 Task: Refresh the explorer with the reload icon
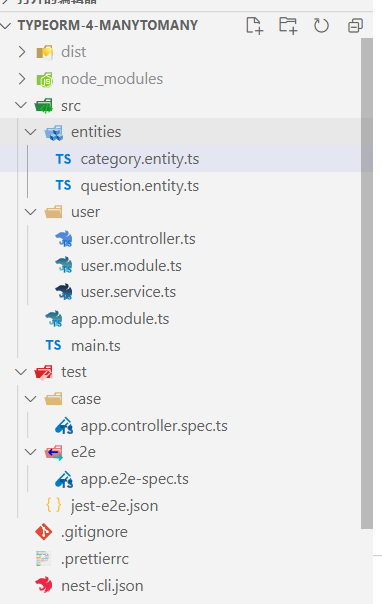pos(321,26)
